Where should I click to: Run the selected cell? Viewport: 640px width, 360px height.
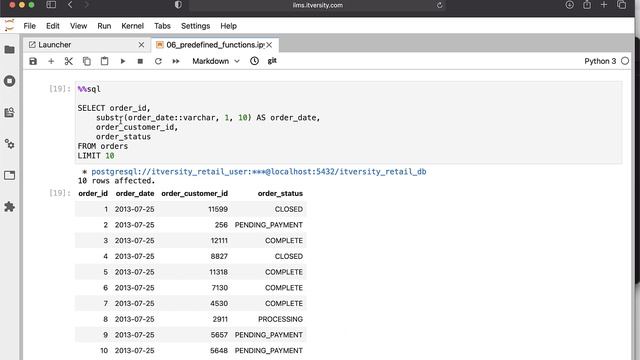tap(122, 61)
